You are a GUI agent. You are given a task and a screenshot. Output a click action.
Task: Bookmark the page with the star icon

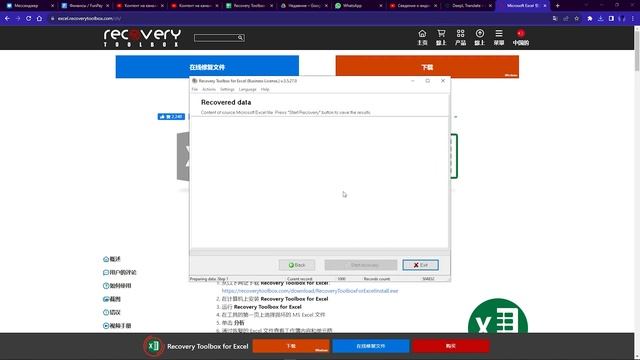576,18
